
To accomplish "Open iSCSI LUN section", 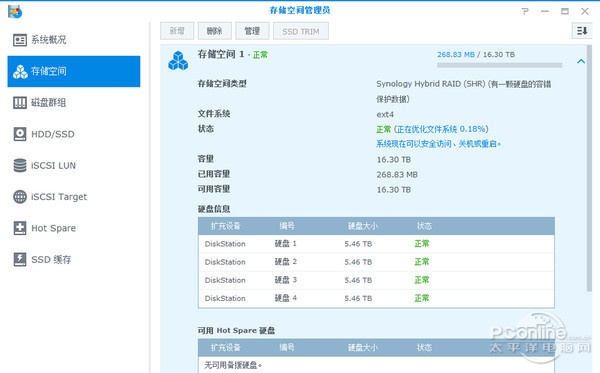I will [73, 165].
